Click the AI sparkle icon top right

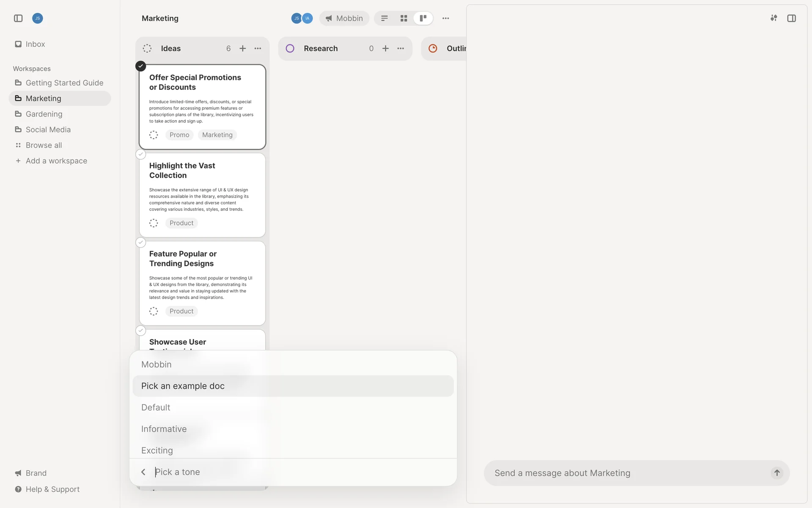click(774, 18)
